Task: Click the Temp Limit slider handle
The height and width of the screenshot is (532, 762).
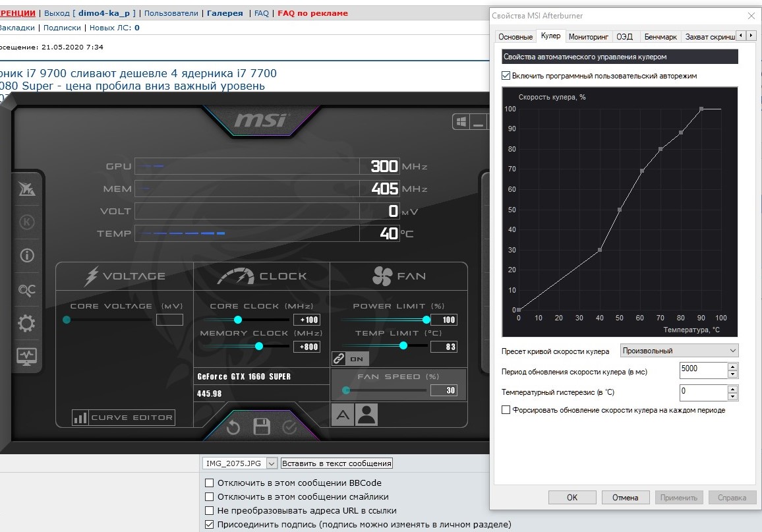Action: [x=403, y=345]
